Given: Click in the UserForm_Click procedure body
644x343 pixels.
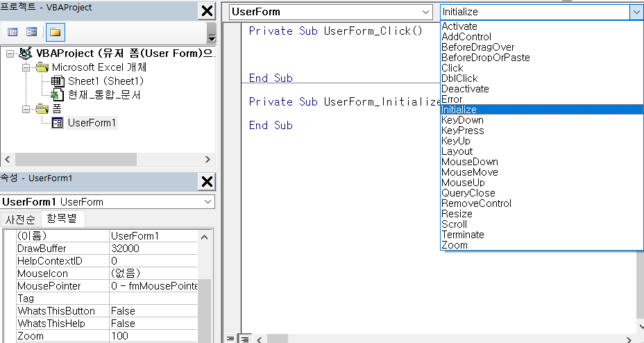Looking at the screenshot, I should tap(341, 54).
